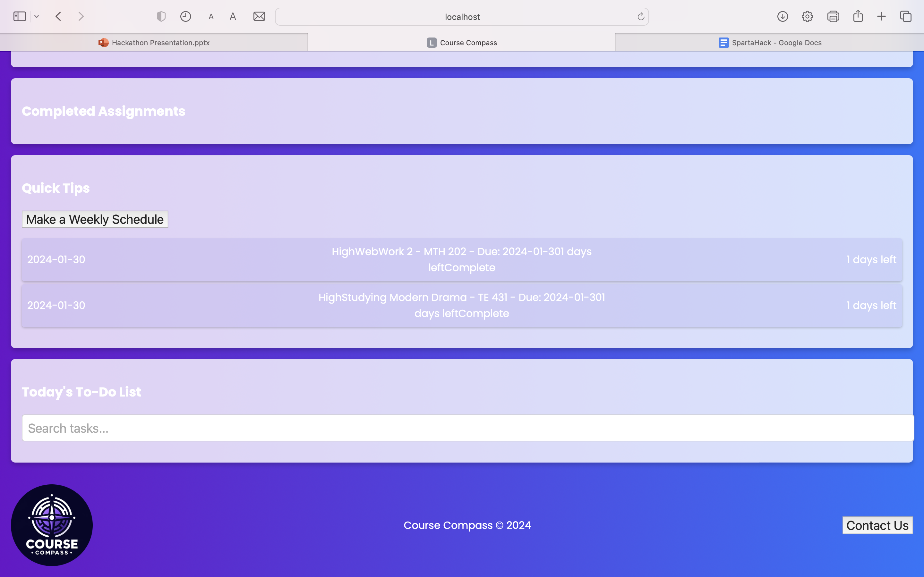Open the Share button in toolbar

(858, 16)
